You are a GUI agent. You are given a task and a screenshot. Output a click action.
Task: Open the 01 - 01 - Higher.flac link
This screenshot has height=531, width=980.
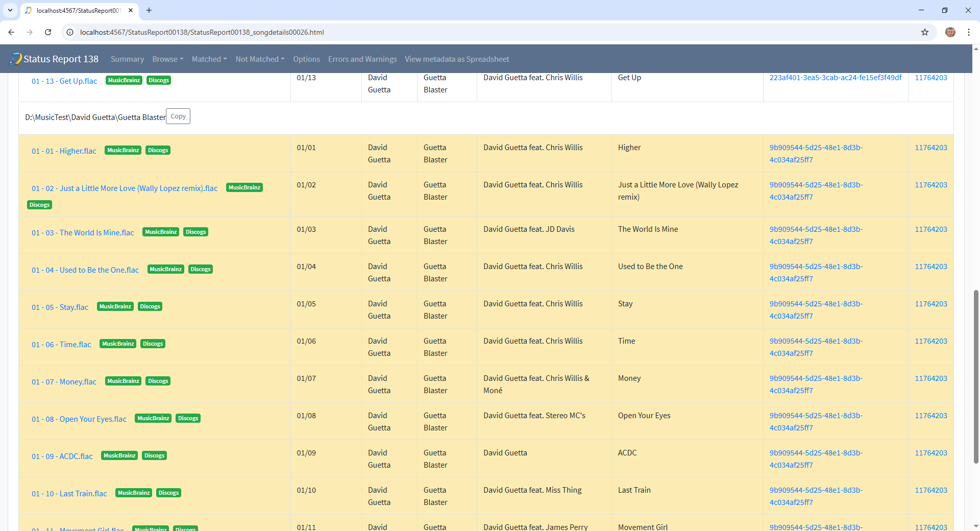(64, 151)
